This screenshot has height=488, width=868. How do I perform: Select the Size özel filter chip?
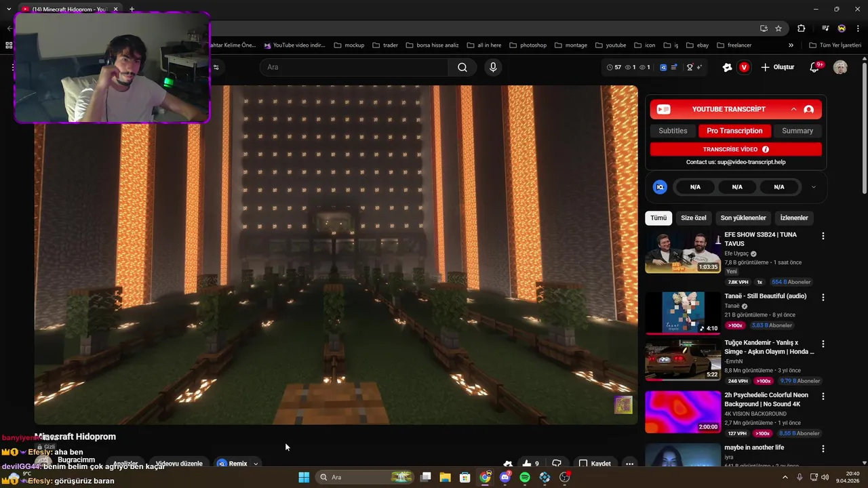(x=694, y=218)
